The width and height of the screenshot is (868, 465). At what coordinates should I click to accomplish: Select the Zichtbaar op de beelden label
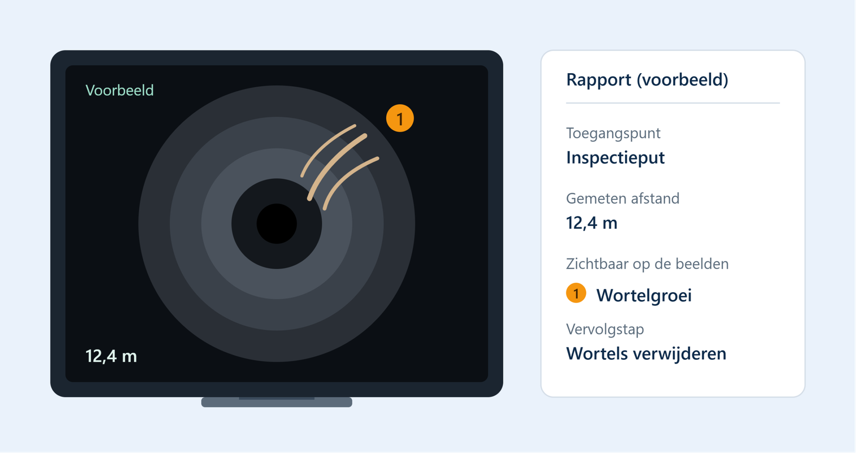(647, 264)
